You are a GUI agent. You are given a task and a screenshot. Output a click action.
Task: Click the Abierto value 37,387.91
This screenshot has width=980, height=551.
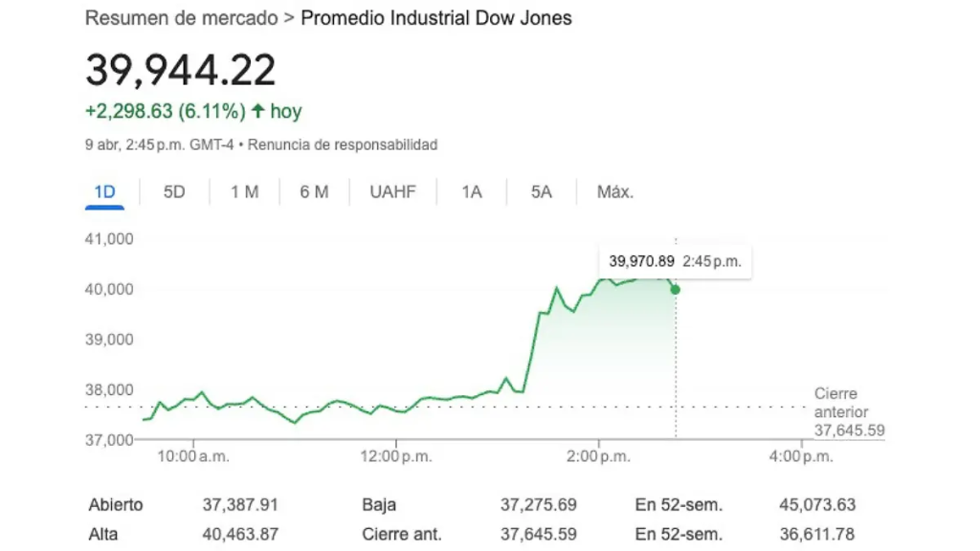(240, 505)
